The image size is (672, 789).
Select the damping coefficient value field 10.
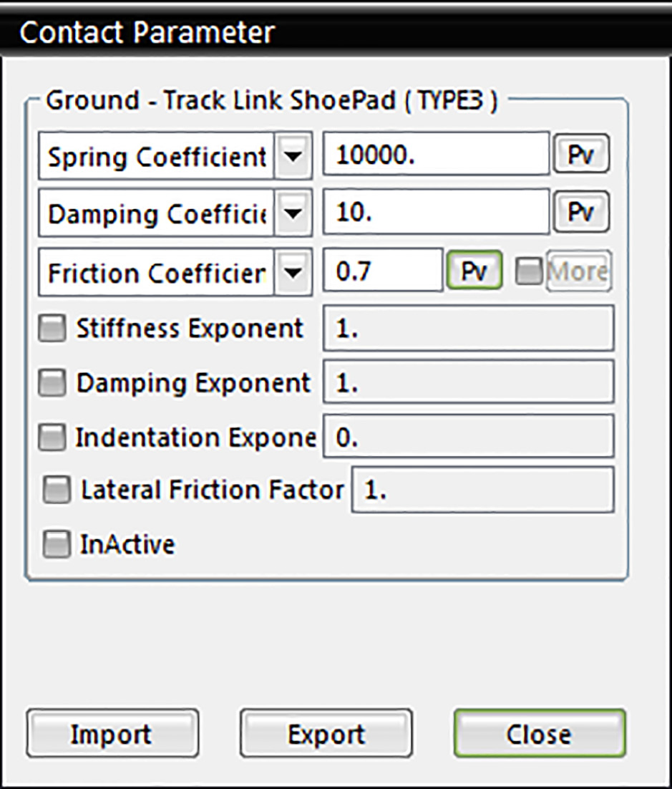point(435,213)
